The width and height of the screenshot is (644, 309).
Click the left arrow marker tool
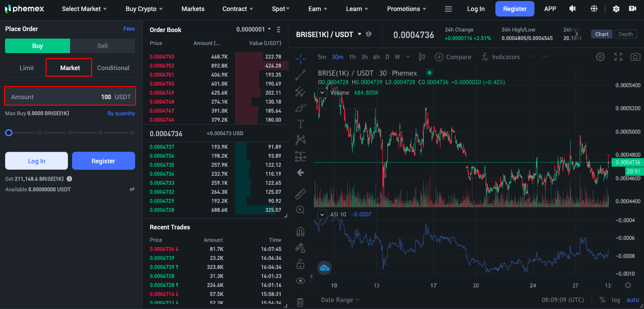coord(301,173)
